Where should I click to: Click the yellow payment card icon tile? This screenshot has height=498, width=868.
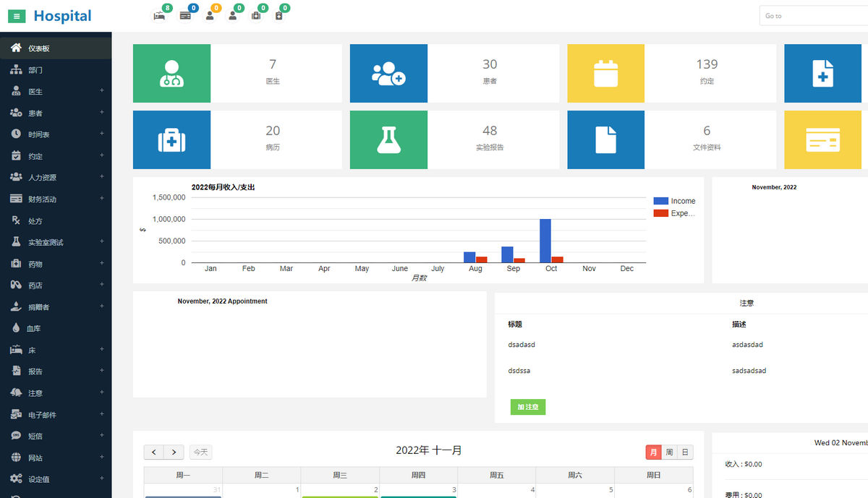click(822, 139)
